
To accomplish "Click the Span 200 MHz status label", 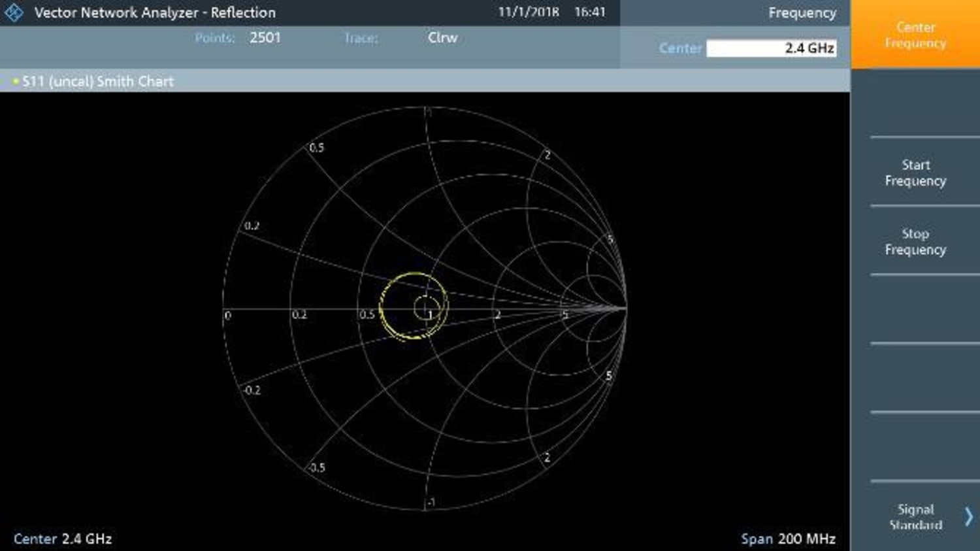I will pos(787,539).
